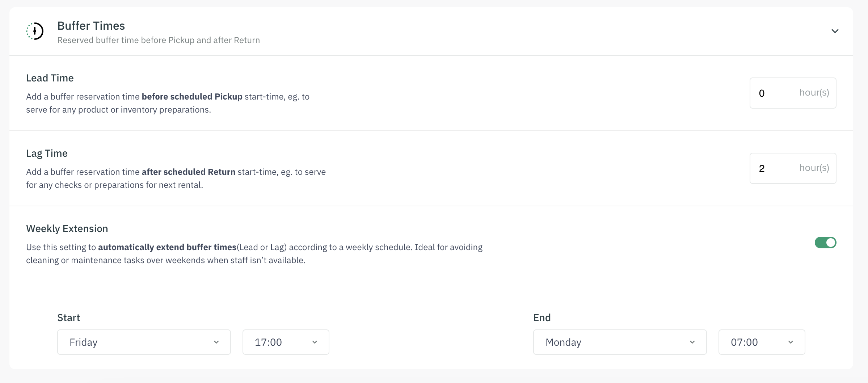Click the 'Reserved buffer time' subtitle text
Image resolution: width=868 pixels, height=383 pixels.
pyautogui.click(x=159, y=40)
